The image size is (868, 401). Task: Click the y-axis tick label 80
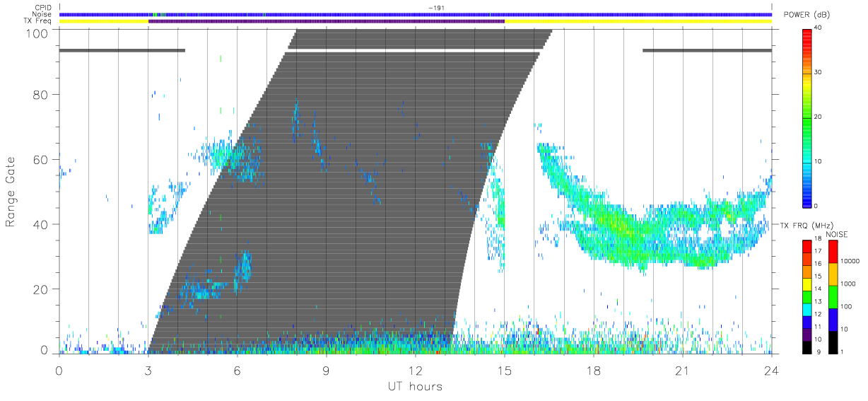[40, 95]
